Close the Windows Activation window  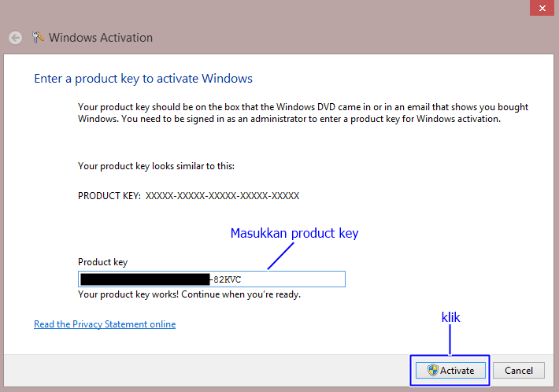542,8
